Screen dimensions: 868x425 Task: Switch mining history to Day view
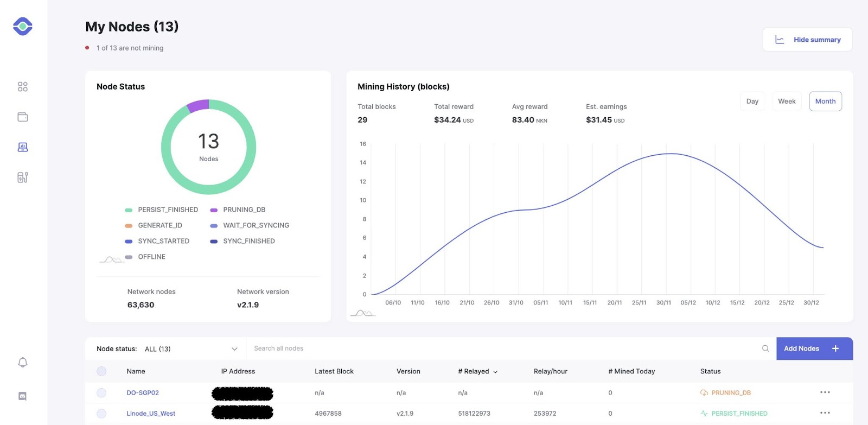pyautogui.click(x=752, y=102)
